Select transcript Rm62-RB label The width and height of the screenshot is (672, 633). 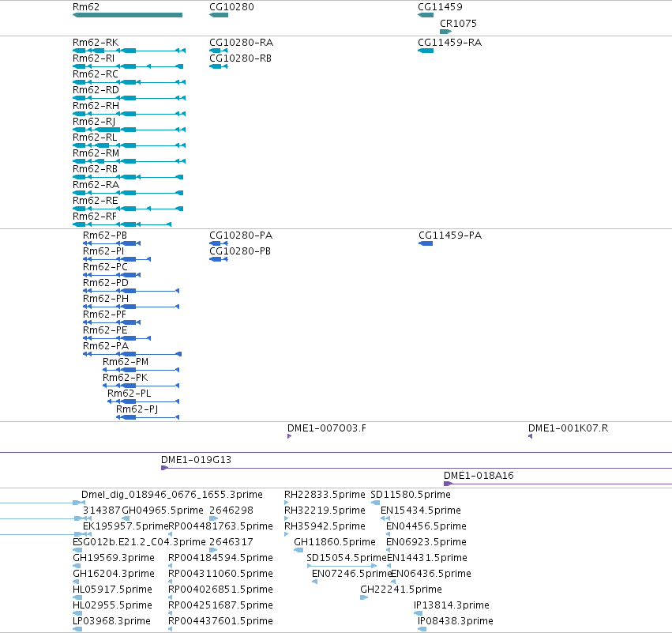(x=95, y=169)
